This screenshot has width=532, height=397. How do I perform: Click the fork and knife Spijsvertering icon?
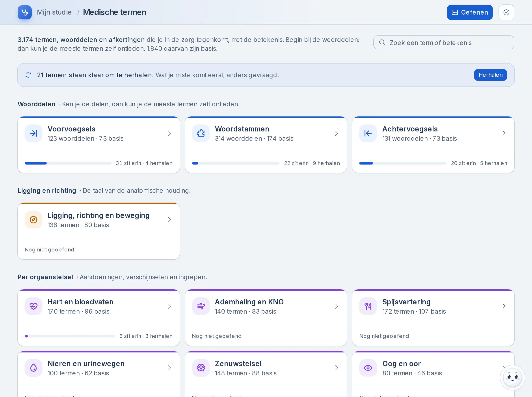[368, 306]
